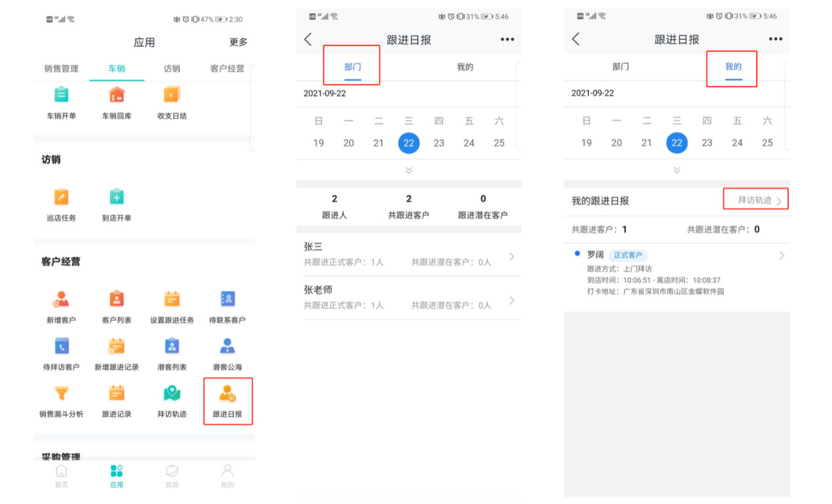Select date 25 in right calendar

point(768,143)
